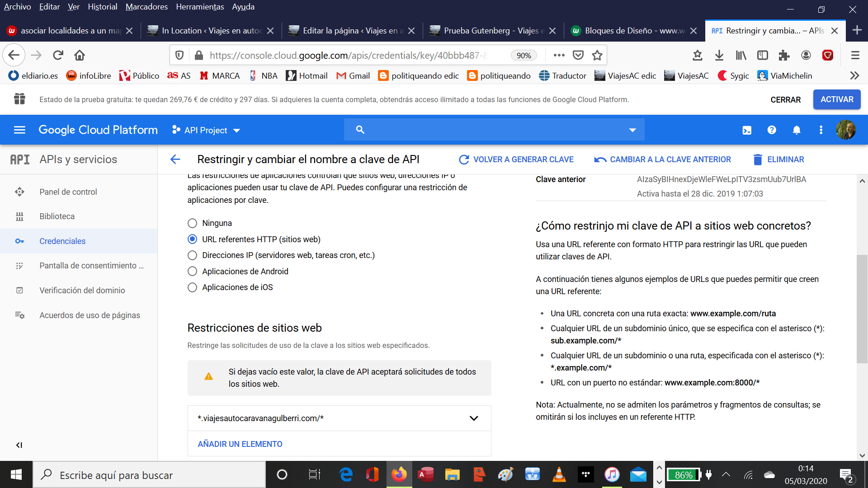This screenshot has width=868, height=488.
Task: Select Aplicaciones de iOS option
Action: click(x=192, y=287)
